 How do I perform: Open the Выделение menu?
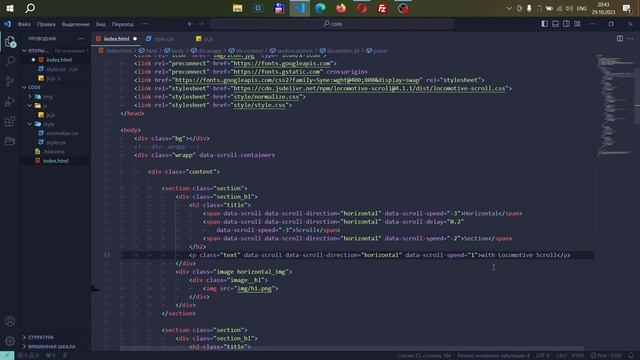(76, 24)
